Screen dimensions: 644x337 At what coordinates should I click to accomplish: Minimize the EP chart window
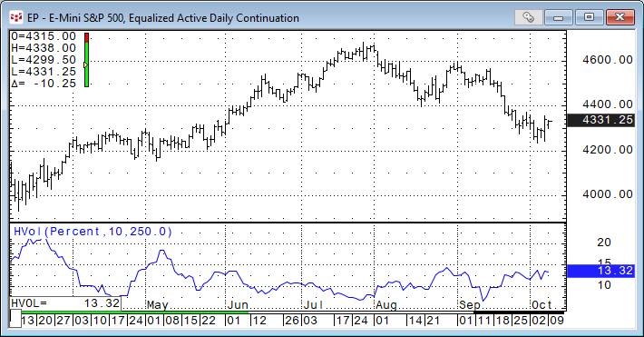pos(558,17)
